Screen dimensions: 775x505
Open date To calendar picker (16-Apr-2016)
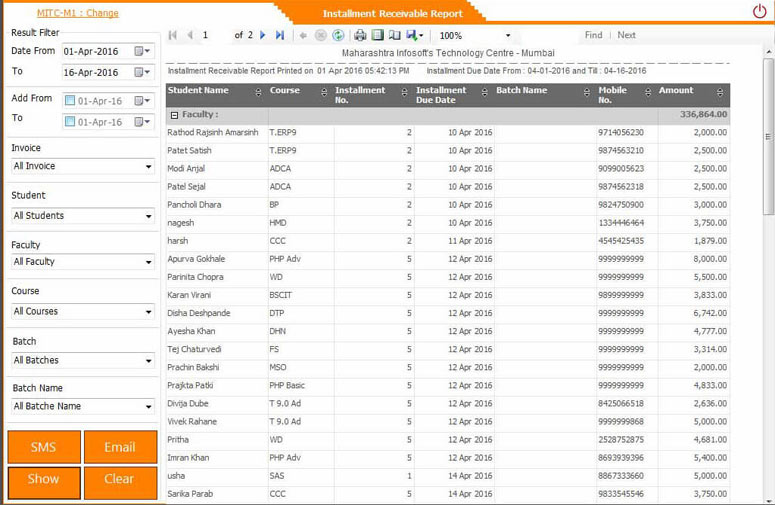[x=142, y=72]
